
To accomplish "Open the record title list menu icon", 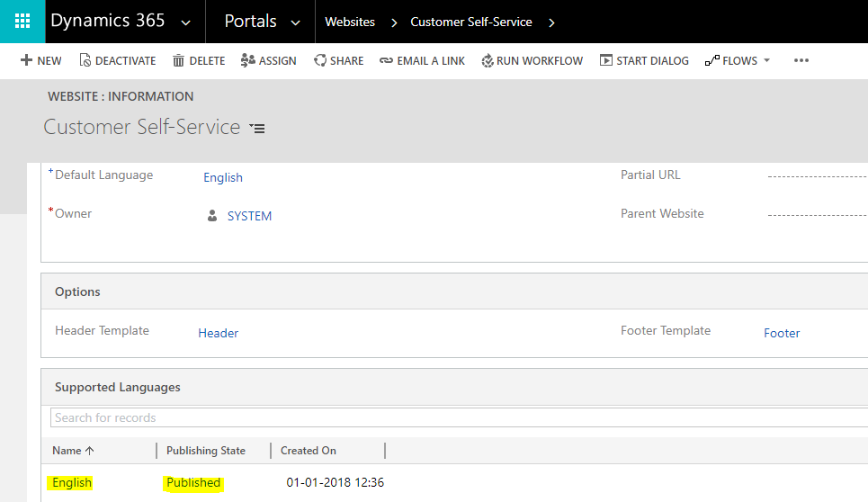I will [x=257, y=129].
